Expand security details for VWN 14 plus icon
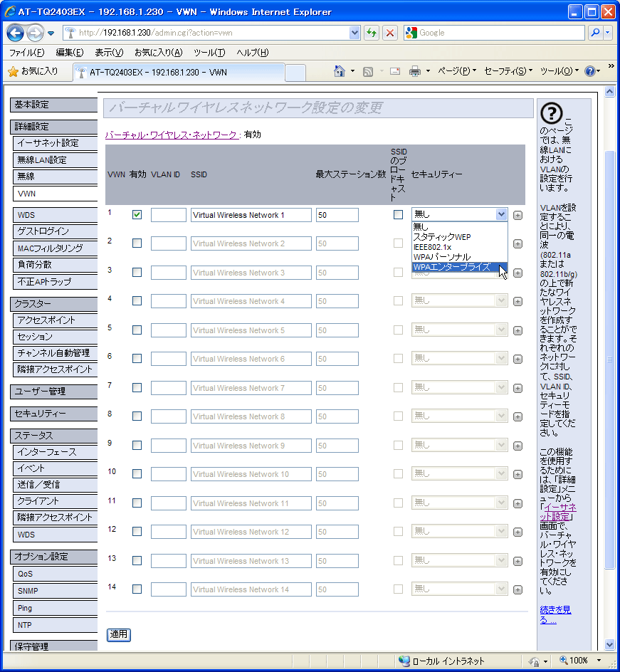The image size is (620, 672). (x=517, y=590)
